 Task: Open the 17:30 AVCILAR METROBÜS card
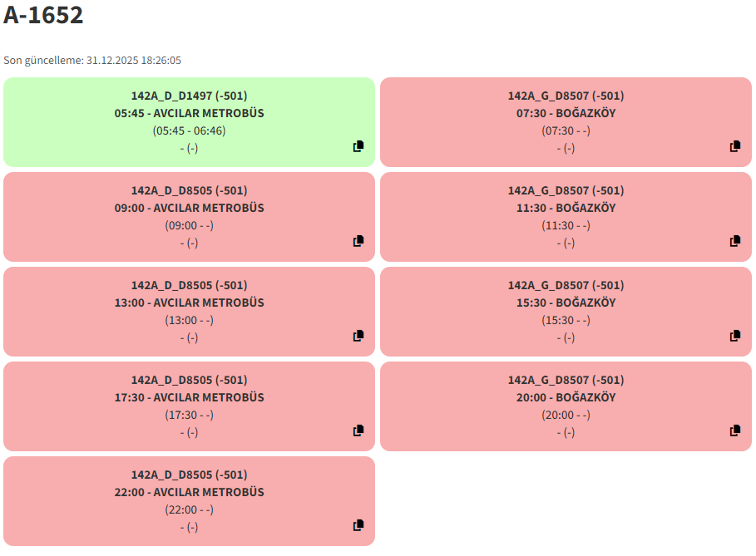click(189, 397)
